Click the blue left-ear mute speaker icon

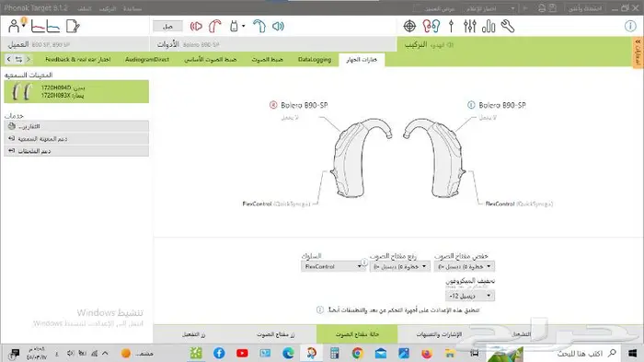(278, 27)
